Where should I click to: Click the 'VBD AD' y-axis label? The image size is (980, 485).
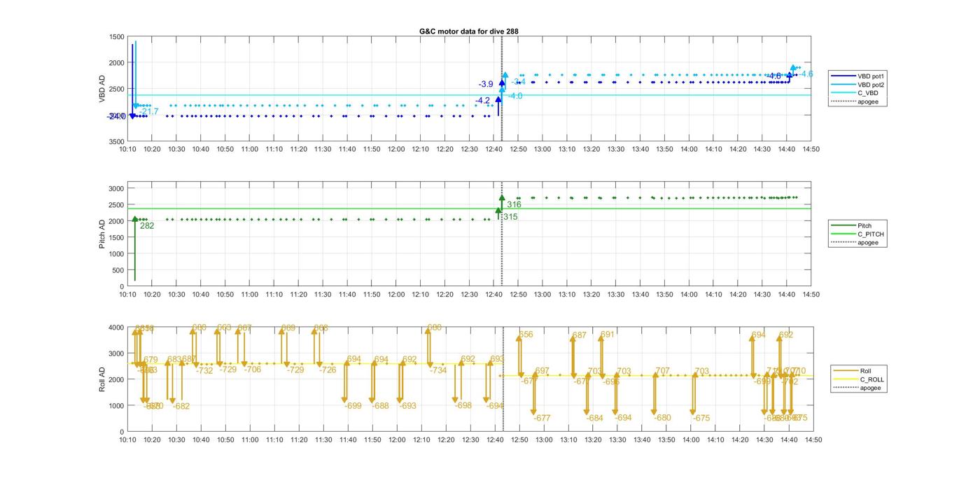click(x=102, y=89)
